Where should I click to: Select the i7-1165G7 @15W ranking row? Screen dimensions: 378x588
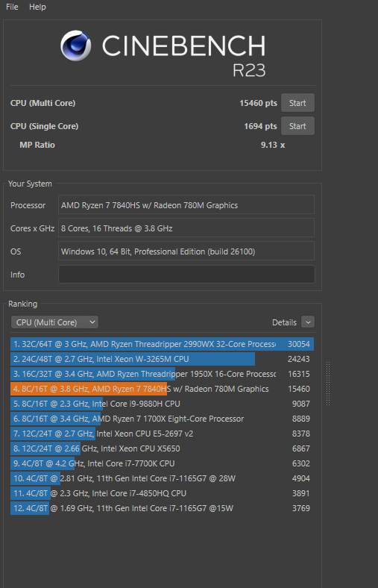coord(162,508)
